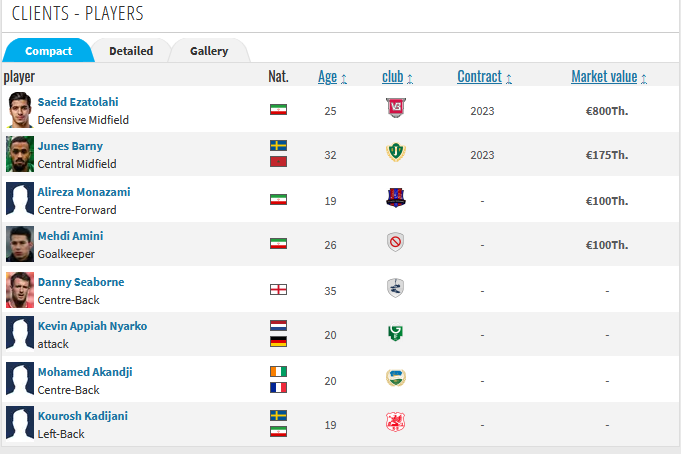Sort the table by Contract column
This screenshot has width=681, height=454.
(x=480, y=77)
